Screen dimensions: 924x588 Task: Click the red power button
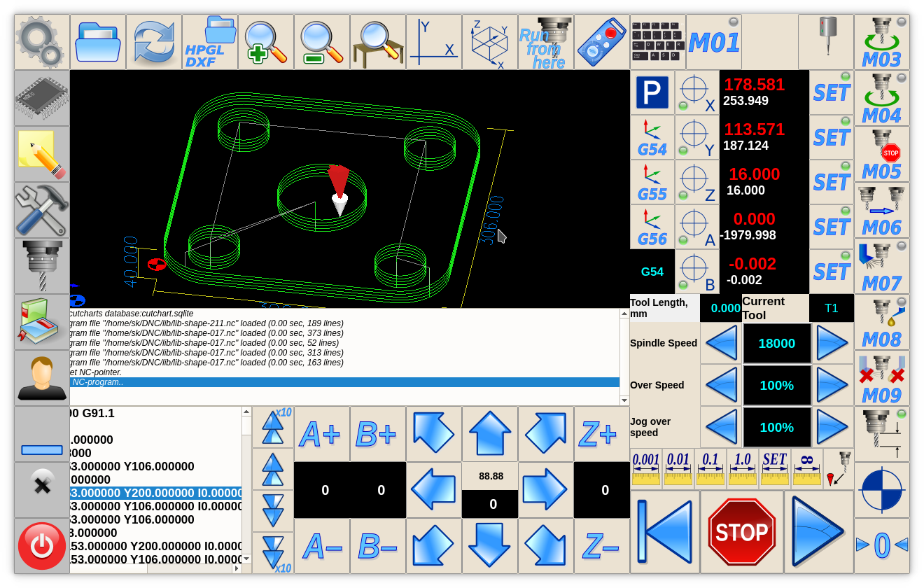(42, 546)
